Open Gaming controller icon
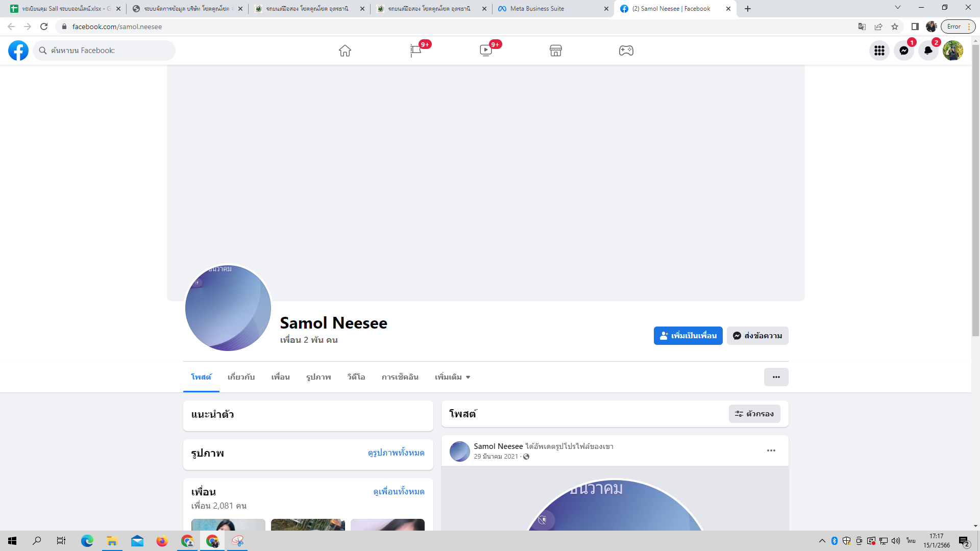The image size is (980, 551). pos(626,51)
